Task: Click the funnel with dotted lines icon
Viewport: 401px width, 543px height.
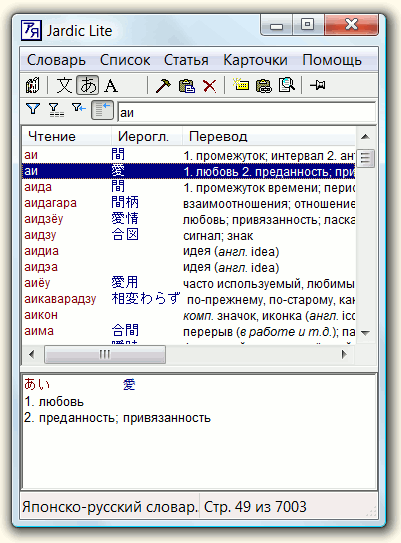Action: (56, 110)
